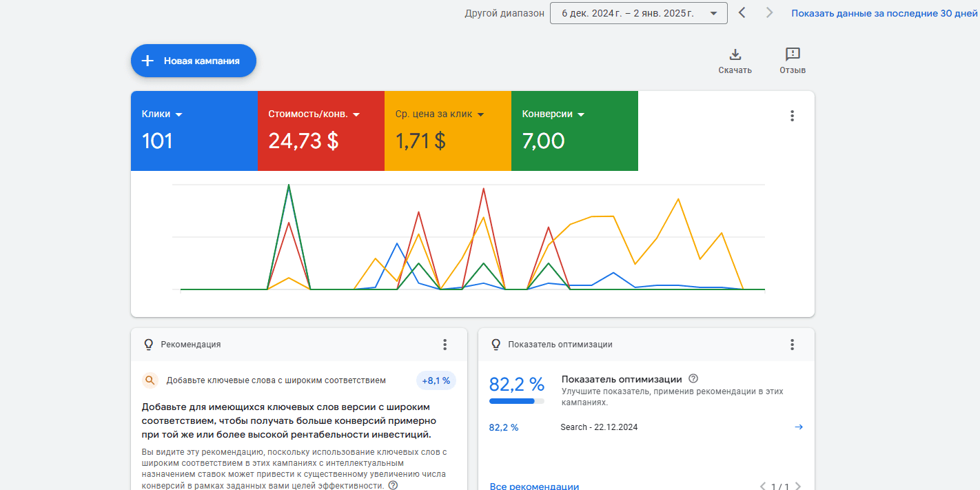Expand the Ср. цена за клик dropdown
The width and height of the screenshot is (980, 490).
(440, 114)
